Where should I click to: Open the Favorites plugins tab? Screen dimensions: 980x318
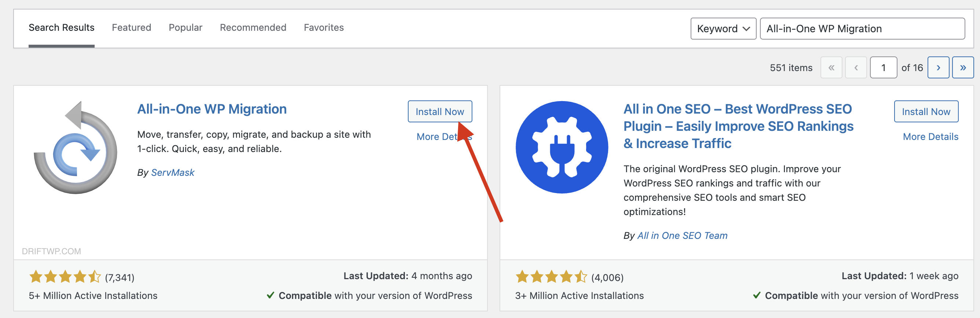[324, 28]
